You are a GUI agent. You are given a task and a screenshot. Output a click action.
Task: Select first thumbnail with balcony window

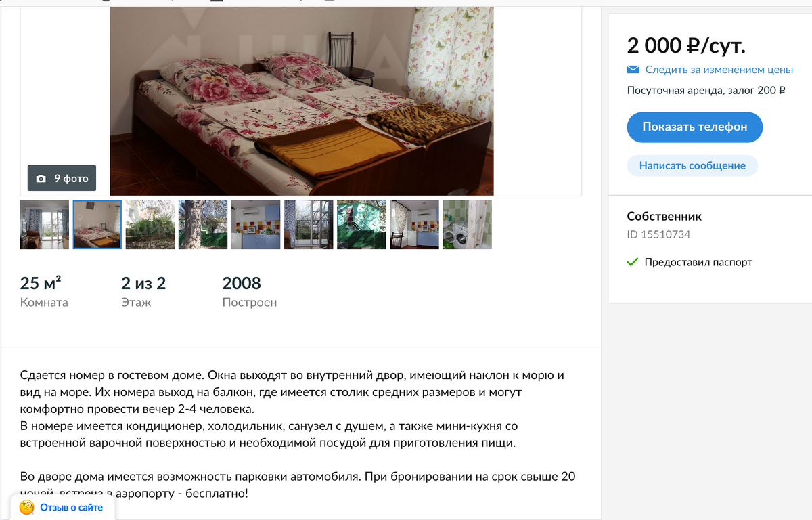(45, 225)
